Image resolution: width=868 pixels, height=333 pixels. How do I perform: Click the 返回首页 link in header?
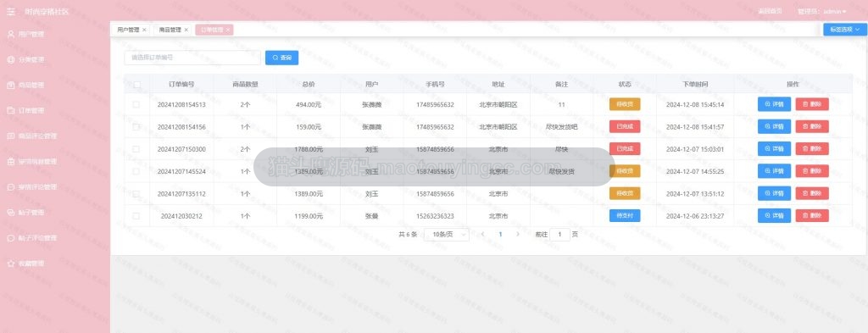click(770, 11)
